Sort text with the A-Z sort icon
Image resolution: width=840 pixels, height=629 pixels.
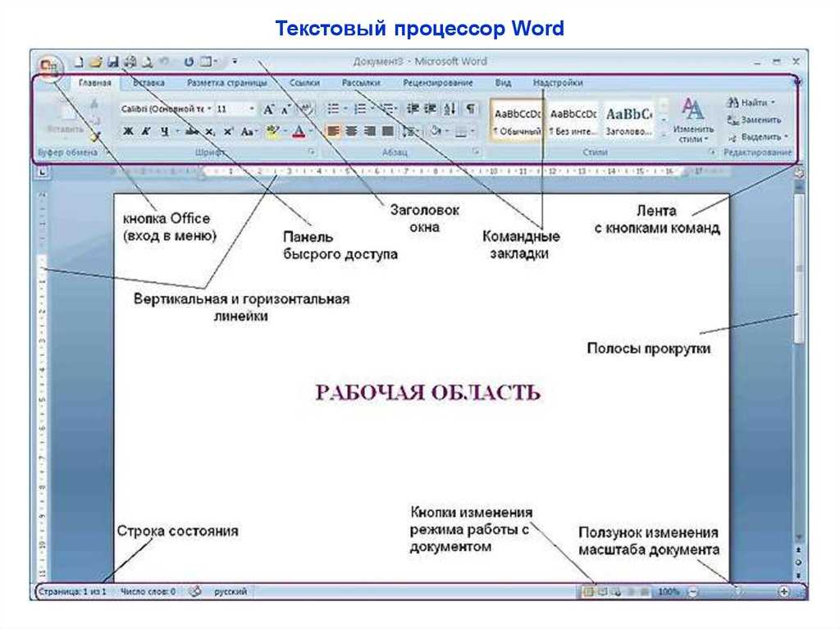click(x=450, y=109)
